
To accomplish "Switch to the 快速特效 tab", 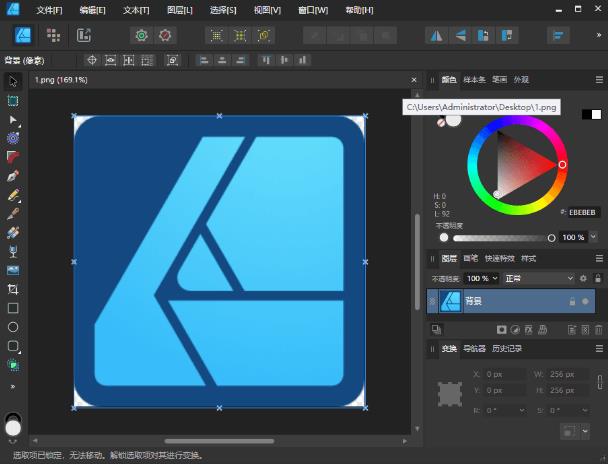I will (x=499, y=259).
